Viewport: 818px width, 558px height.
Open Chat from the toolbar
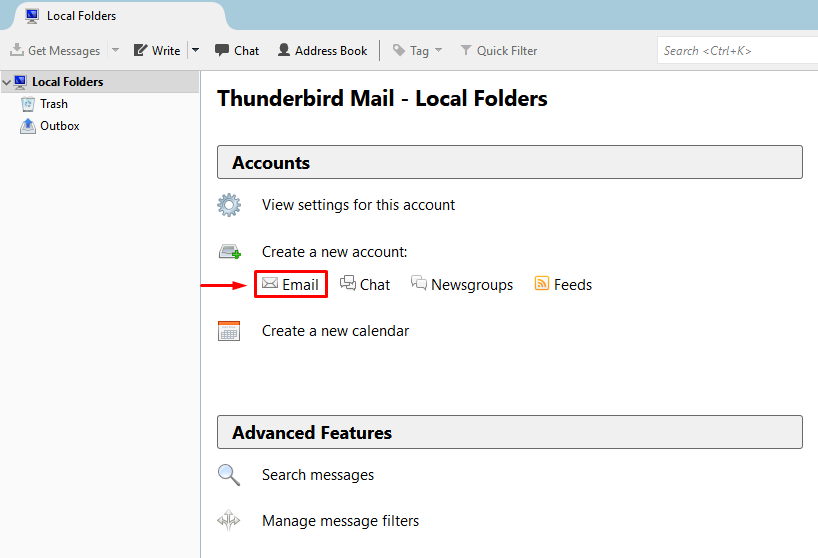pos(237,51)
